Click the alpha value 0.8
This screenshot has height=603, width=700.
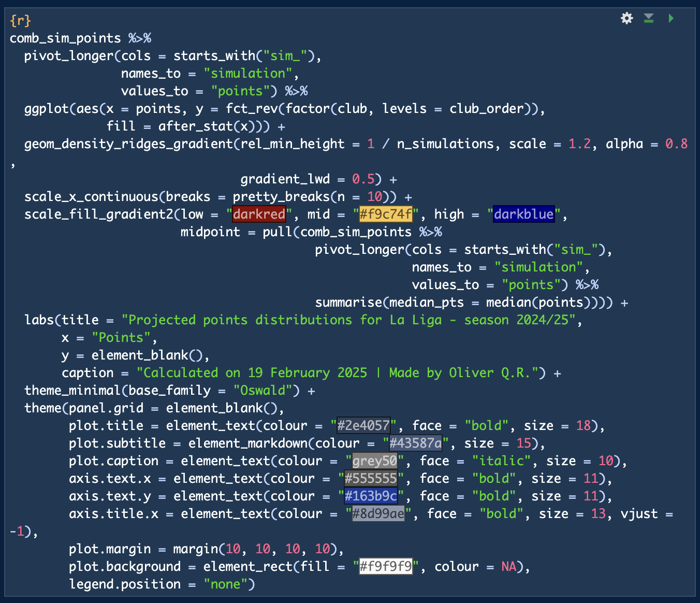point(676,143)
